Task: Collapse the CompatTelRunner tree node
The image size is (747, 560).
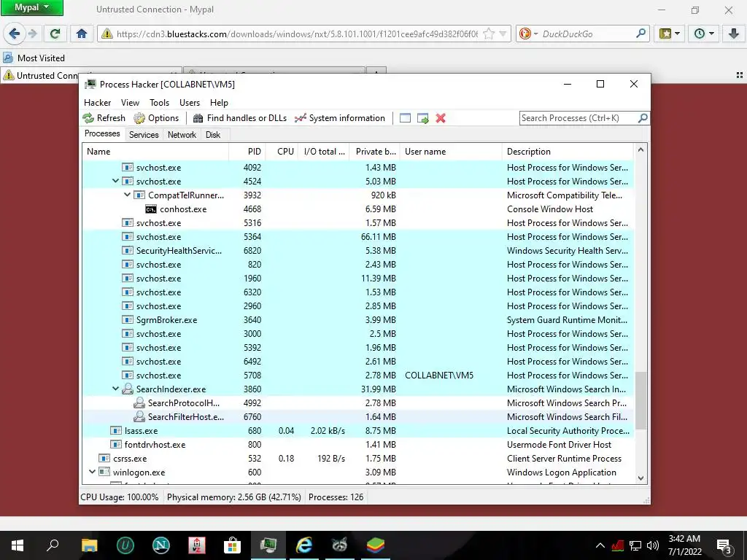Action: point(127,195)
